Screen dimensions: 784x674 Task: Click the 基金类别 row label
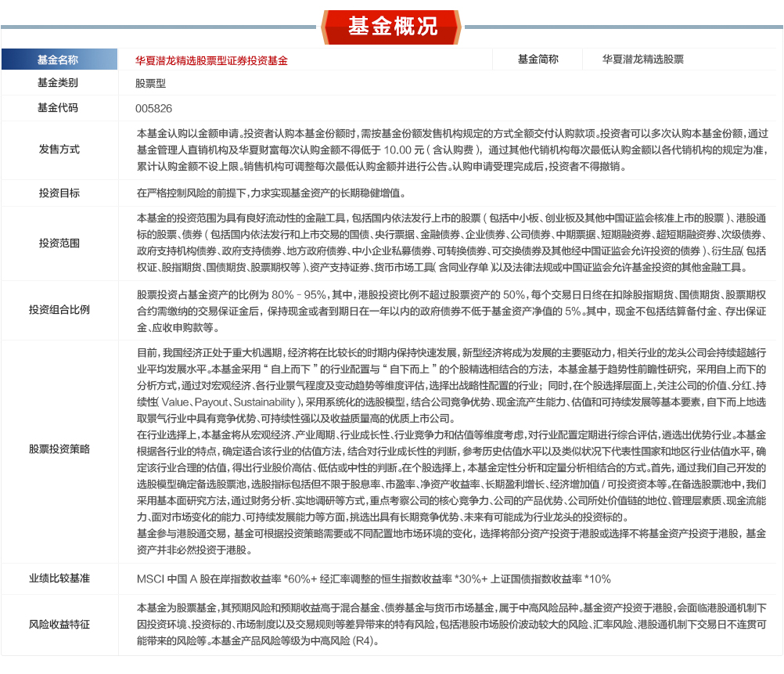59,83
